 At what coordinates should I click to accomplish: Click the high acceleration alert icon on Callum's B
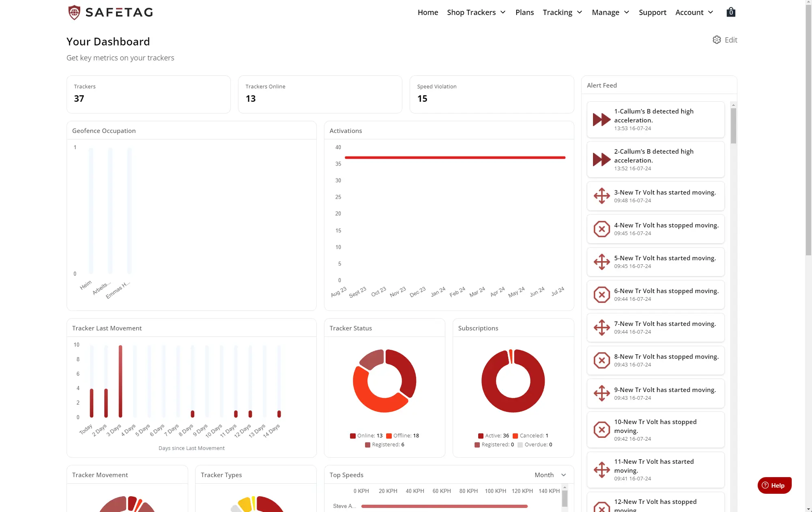tap(601, 119)
